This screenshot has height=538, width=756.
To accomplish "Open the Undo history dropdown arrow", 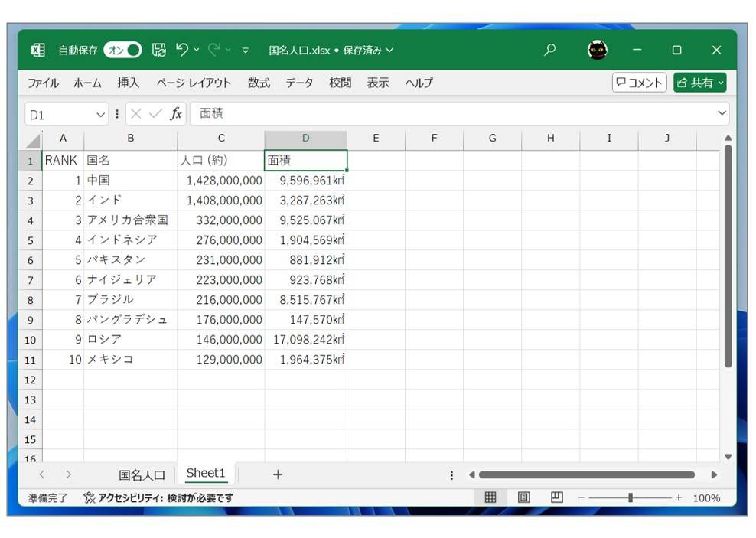I will tap(197, 50).
